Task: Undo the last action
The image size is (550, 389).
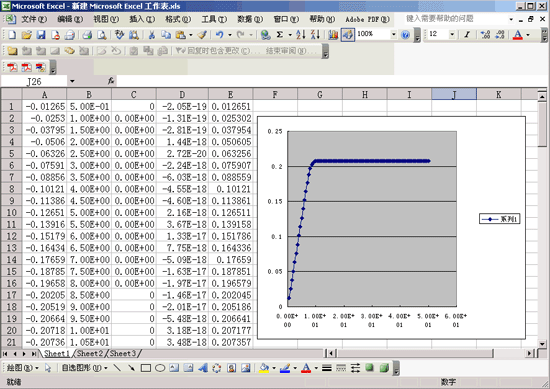Action: [220, 35]
